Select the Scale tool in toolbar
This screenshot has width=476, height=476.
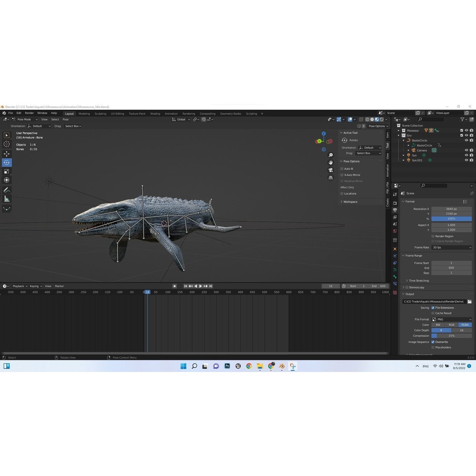(7, 171)
